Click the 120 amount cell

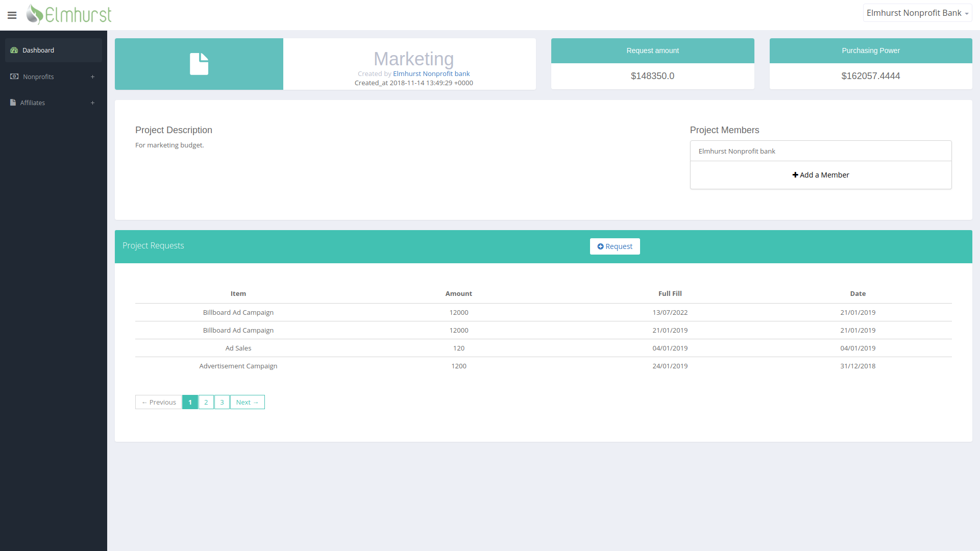(x=459, y=348)
